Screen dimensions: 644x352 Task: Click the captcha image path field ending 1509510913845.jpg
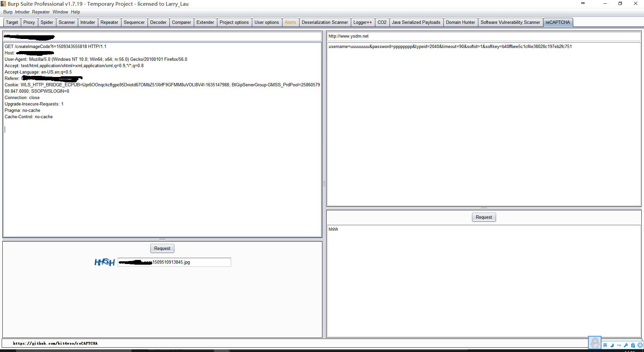(x=174, y=262)
